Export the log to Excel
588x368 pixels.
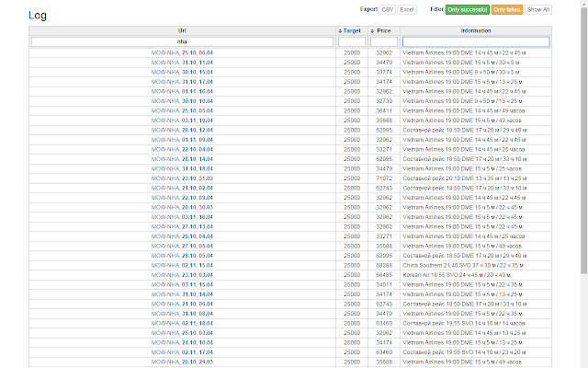tap(407, 9)
